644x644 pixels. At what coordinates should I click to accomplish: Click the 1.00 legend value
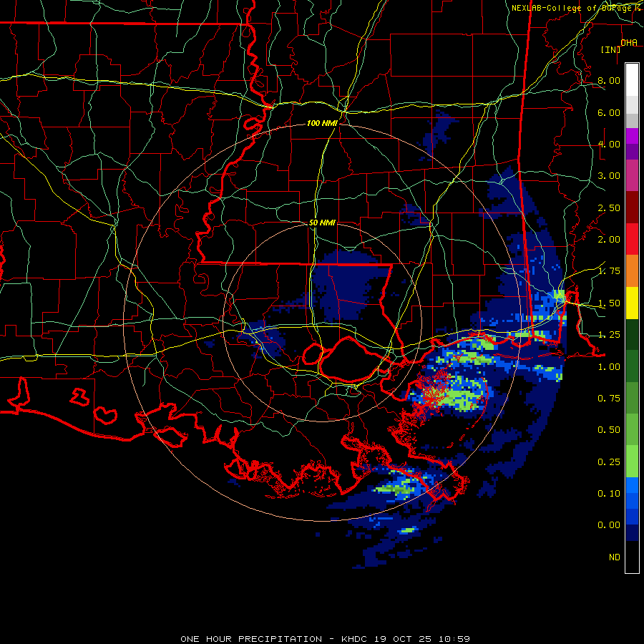pyautogui.click(x=609, y=367)
